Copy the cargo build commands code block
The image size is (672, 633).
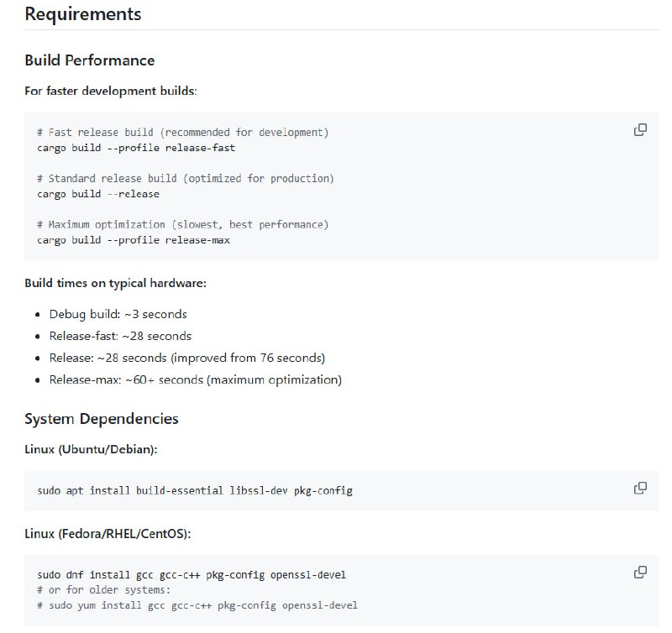point(640,130)
